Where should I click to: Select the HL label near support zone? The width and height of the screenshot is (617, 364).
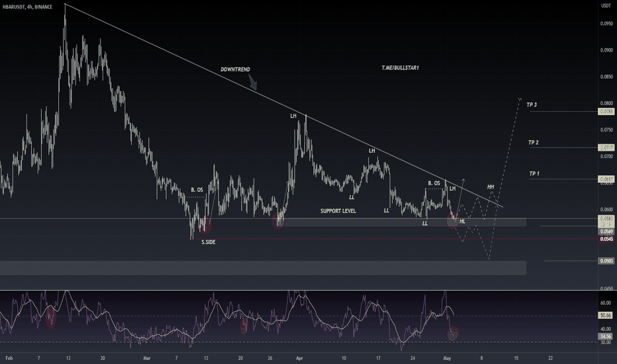(462, 222)
